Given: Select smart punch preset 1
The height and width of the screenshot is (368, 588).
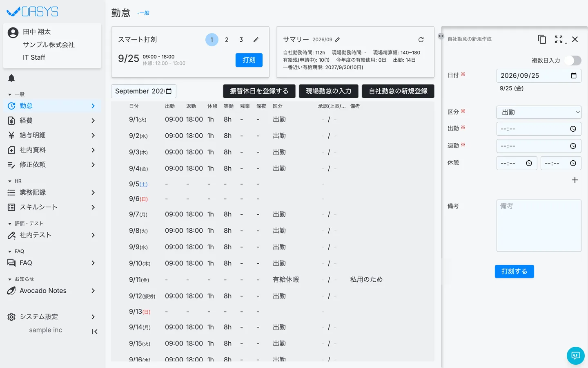Looking at the screenshot, I should coord(212,40).
